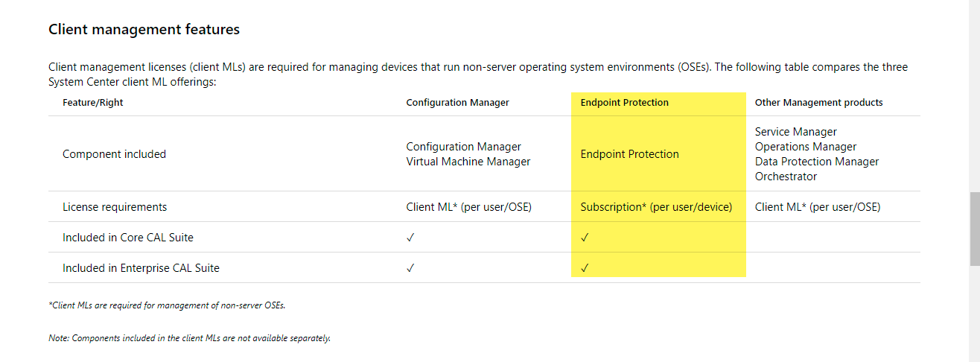
Task: Select 'Client ML* (per user/OSE)' under Other Management products
Action: 818,207
